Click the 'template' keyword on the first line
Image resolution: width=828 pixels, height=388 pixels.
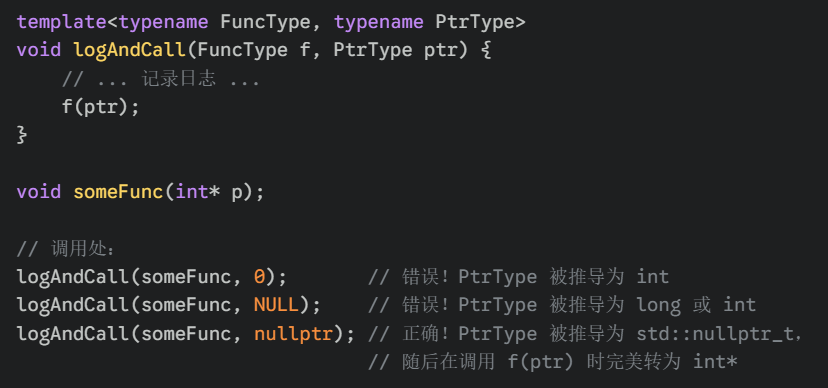tap(61, 22)
